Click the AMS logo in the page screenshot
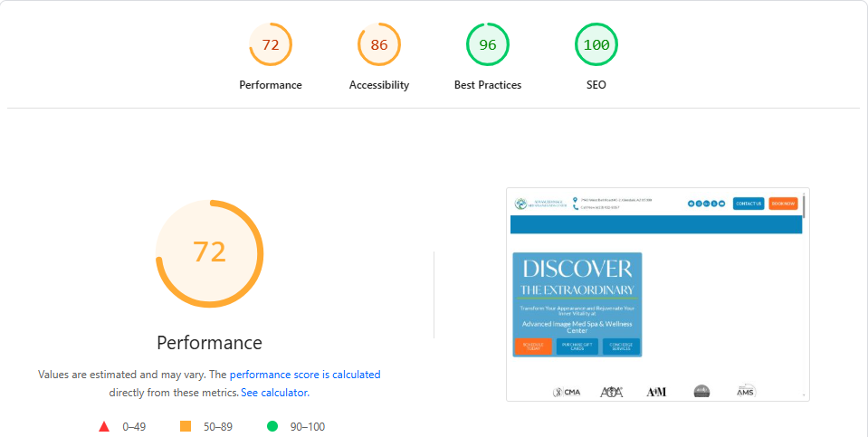 click(x=746, y=391)
